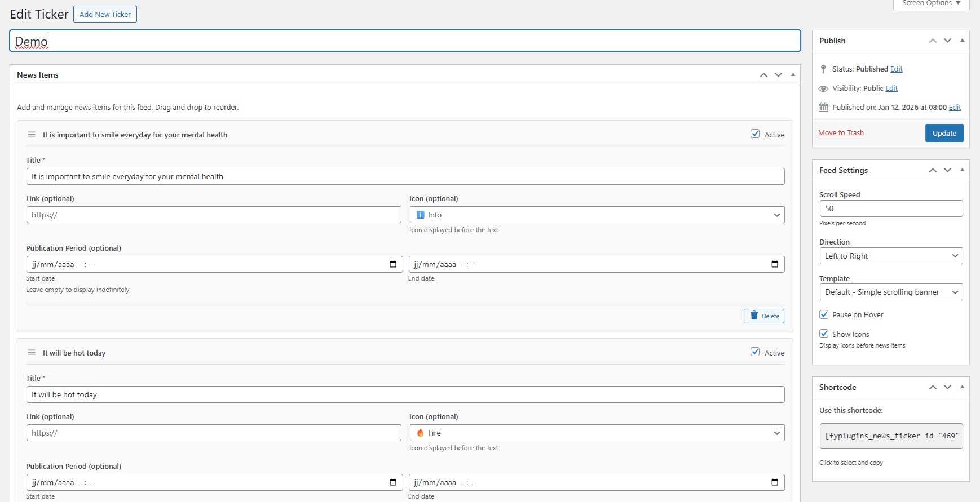Open Icon dropdown showing Fire
The height and width of the screenshot is (502, 980).
597,433
